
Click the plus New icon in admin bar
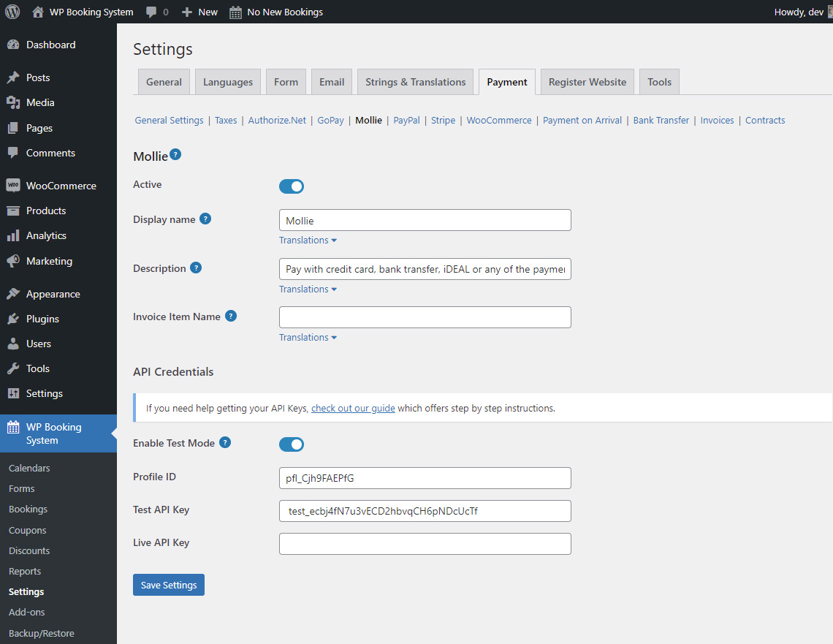187,12
